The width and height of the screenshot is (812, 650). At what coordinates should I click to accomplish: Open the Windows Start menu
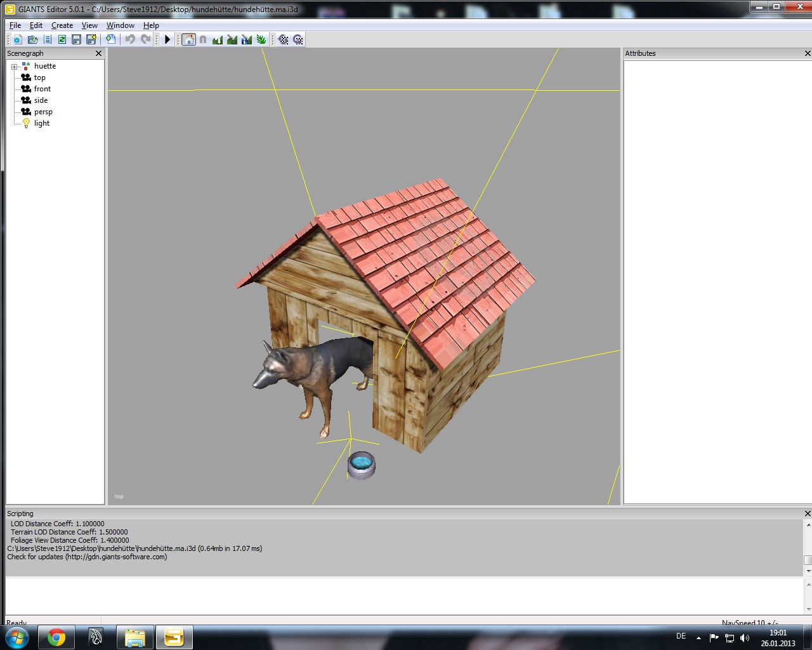click(x=16, y=637)
